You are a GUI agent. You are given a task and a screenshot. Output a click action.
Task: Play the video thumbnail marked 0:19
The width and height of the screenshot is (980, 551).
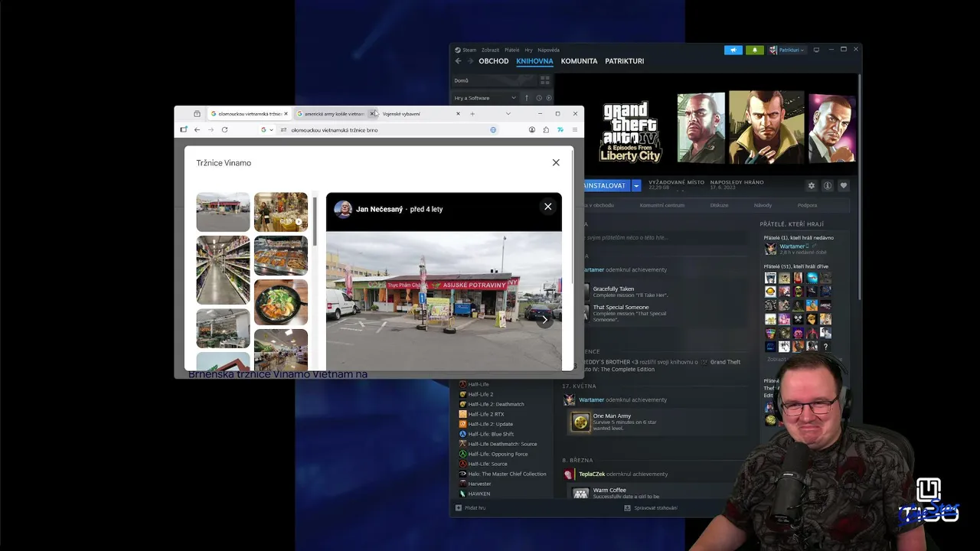pyautogui.click(x=281, y=212)
